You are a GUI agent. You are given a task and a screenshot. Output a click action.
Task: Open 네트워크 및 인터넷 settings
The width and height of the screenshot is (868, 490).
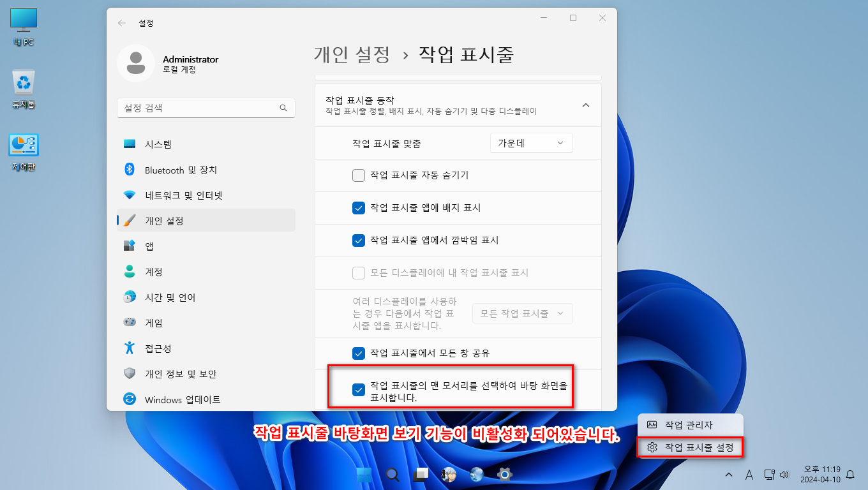tap(206, 195)
